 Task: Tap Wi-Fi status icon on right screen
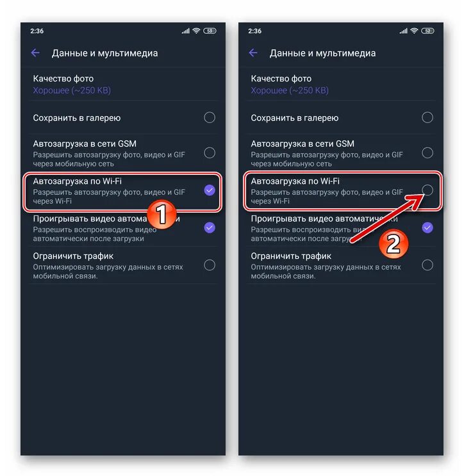[x=414, y=31]
